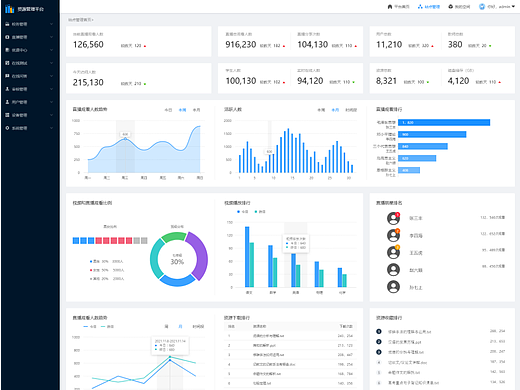The image size is (520, 390).
Task: Click the eighth sidebar menu's table icon
Action: click(x=7, y=115)
